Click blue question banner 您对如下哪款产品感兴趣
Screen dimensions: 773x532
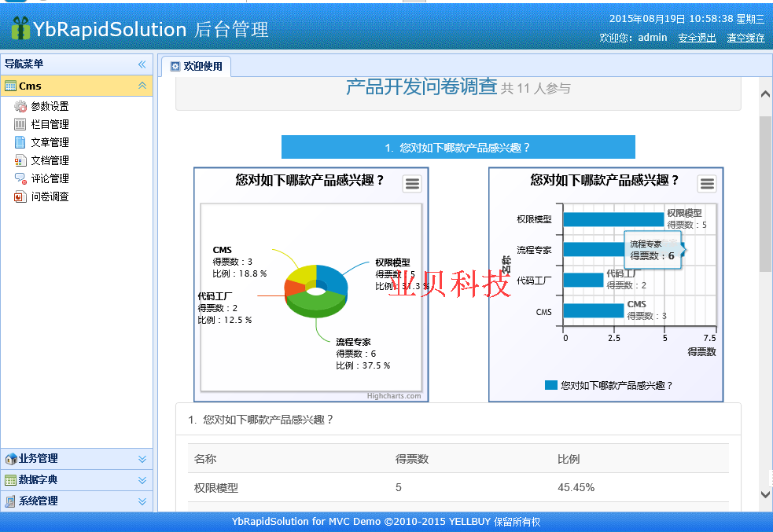coord(458,147)
